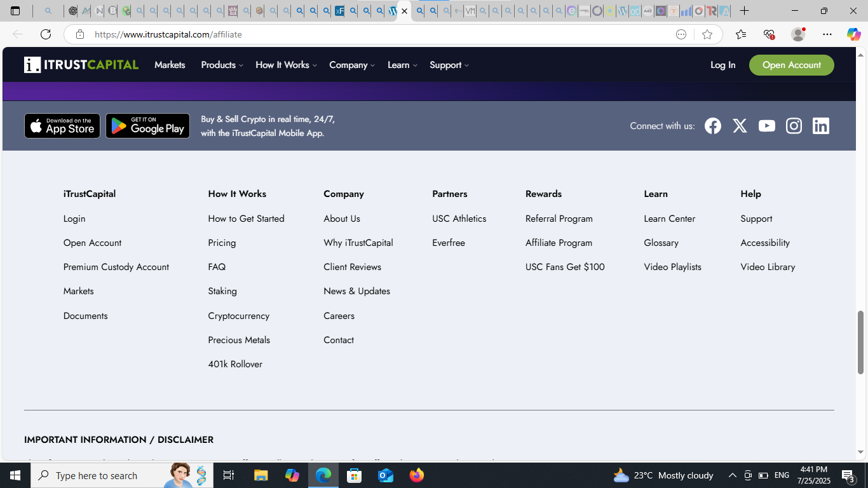This screenshot has width=868, height=488.
Task: Click the green Open Account button
Action: [x=792, y=65]
